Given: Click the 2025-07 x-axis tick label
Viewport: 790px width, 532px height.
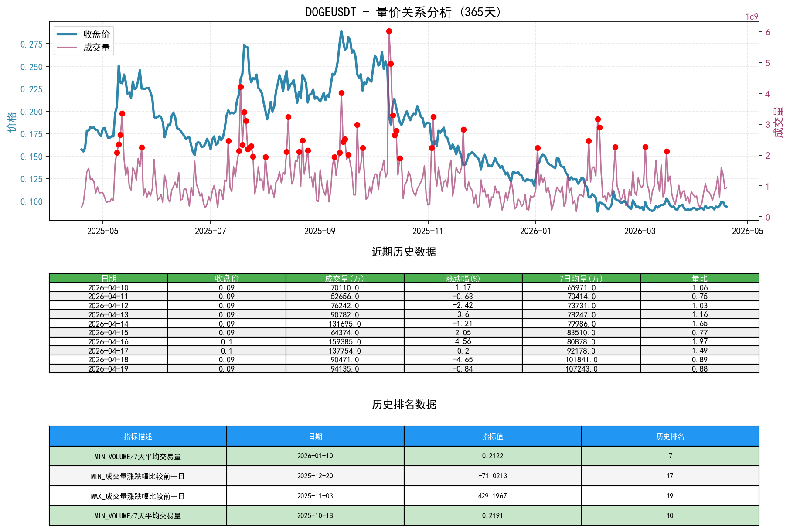Looking at the screenshot, I should 211,231.
